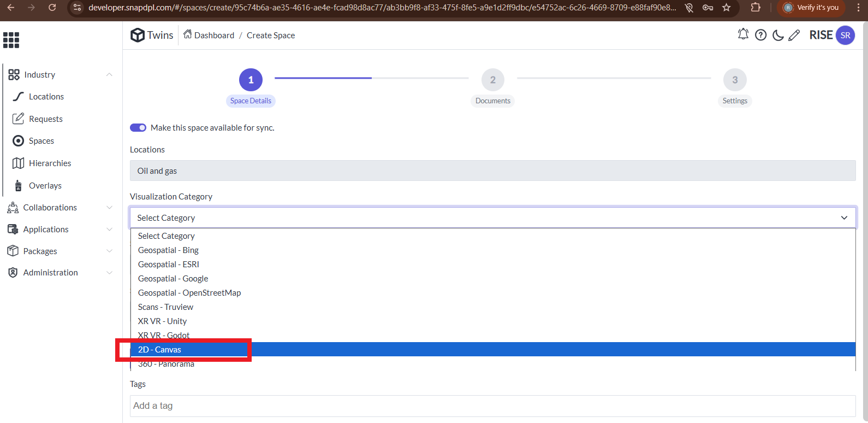The image size is (868, 423).
Task: Expand the Applications section chevron
Action: [109, 230]
